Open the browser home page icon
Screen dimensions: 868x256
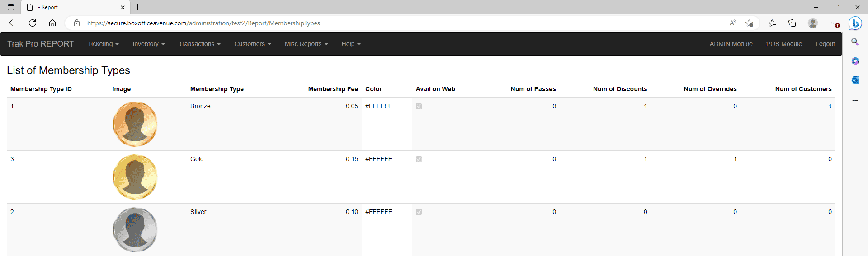tap(52, 23)
